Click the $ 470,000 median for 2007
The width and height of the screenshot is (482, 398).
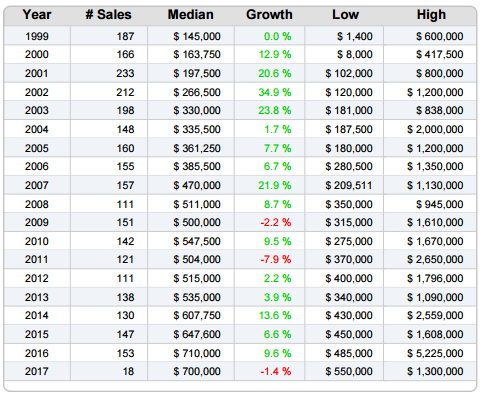tap(197, 185)
